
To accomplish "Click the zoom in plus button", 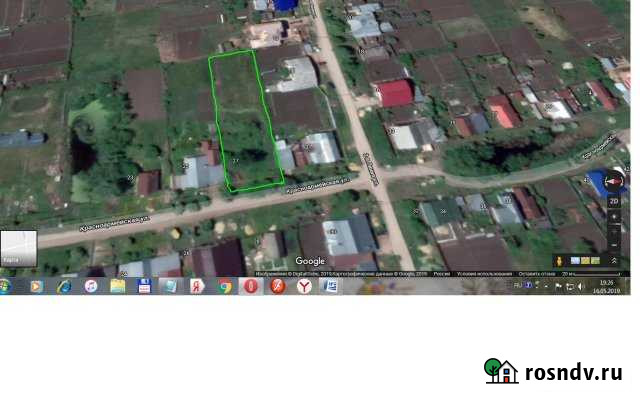I will [x=616, y=215].
